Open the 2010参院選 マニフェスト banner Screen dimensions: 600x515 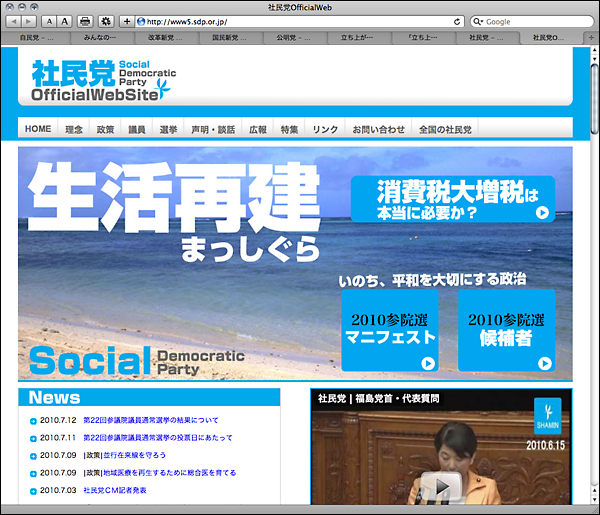[x=387, y=330]
